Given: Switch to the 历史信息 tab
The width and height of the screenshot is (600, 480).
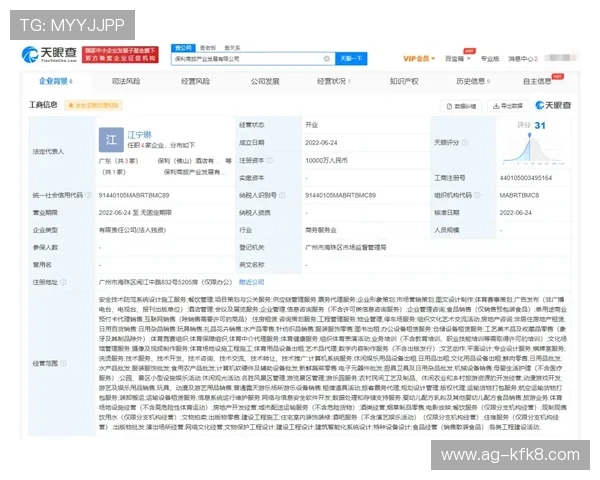Looking at the screenshot, I should tap(473, 81).
